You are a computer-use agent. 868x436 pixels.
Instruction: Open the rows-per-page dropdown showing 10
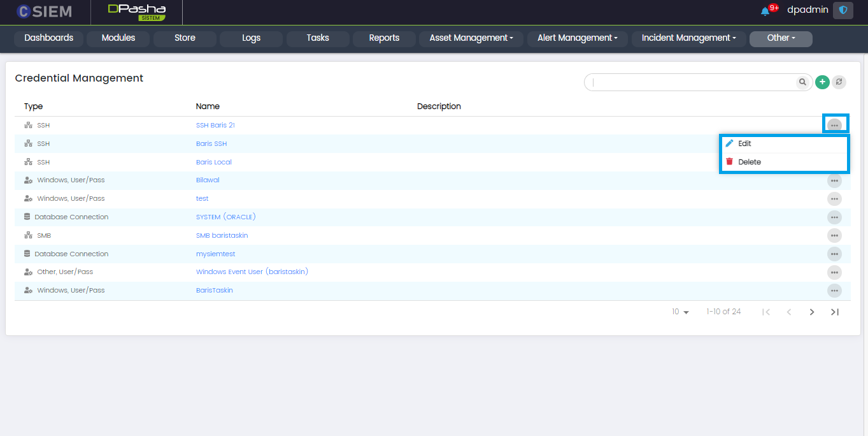(680, 312)
